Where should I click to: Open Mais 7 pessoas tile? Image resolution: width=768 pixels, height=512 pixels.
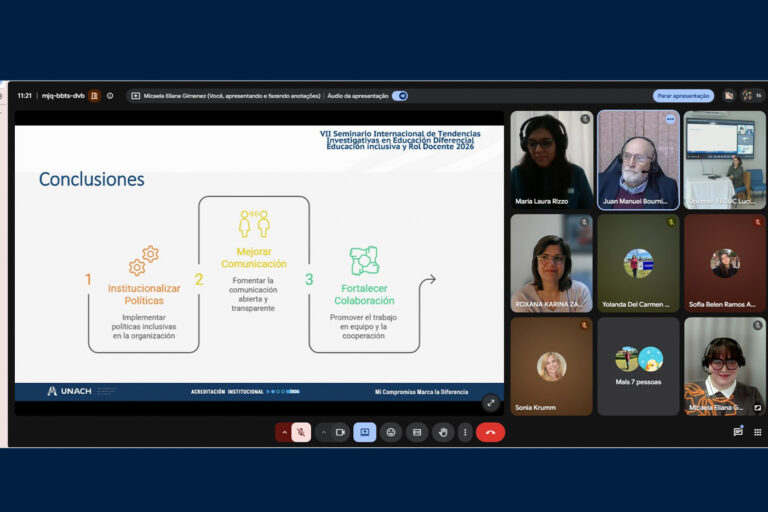(638, 366)
